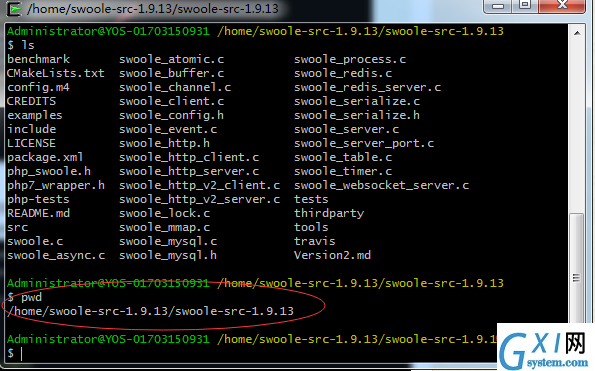The height and width of the screenshot is (371, 595).
Task: Click package.xml in the listing
Action: click(x=45, y=157)
